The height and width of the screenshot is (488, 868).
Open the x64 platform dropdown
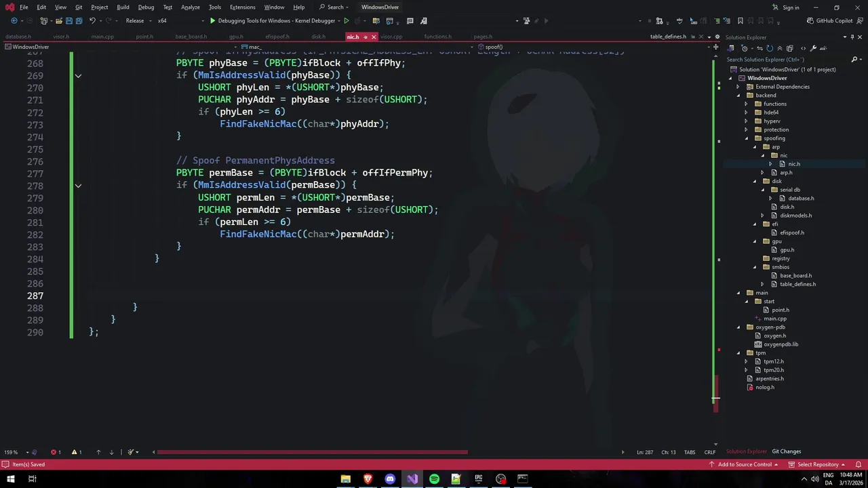coord(183,20)
